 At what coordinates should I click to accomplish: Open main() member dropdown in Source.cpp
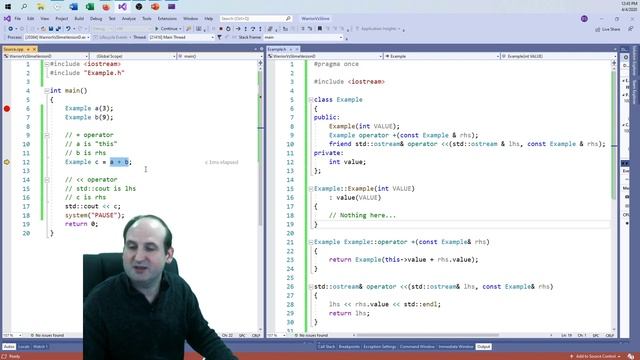(x=220, y=56)
